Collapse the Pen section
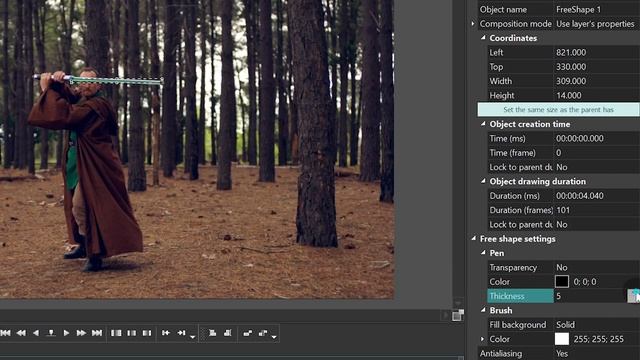 pos(483,253)
